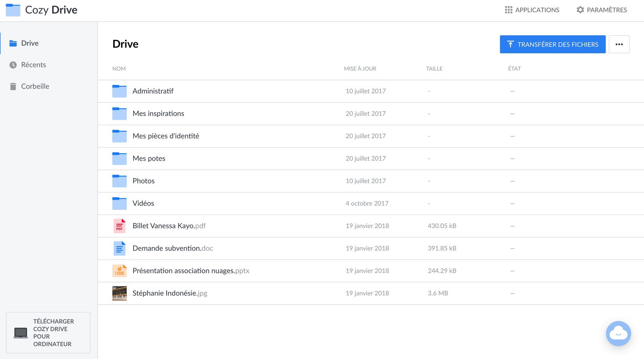Viewport: 644px width, 359px height.
Task: Open the Cozy cloud assistant bubble
Action: click(618, 334)
